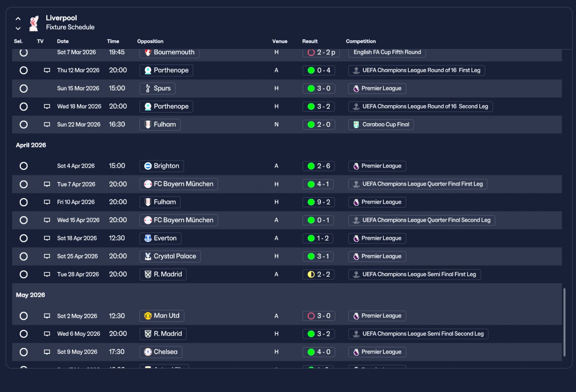Click the TV icon for Tue 7 Apr 2026
The width and height of the screenshot is (576, 392).
pyautogui.click(x=47, y=184)
